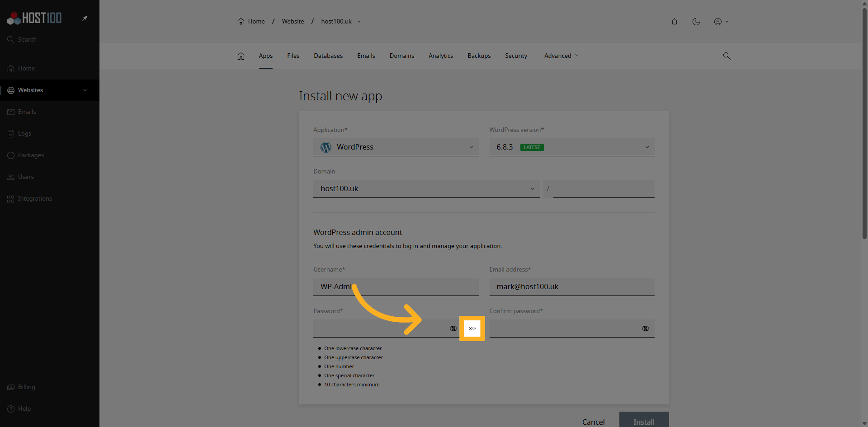Click the site home icon tab

click(241, 56)
